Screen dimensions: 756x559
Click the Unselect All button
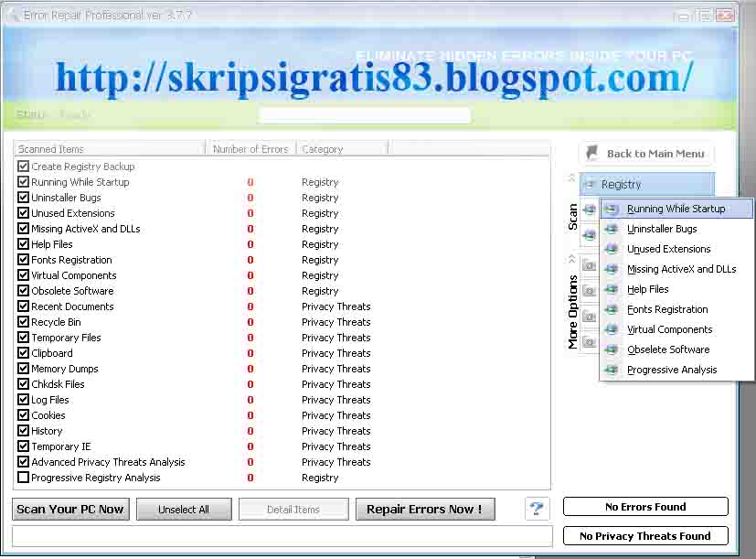(184, 510)
